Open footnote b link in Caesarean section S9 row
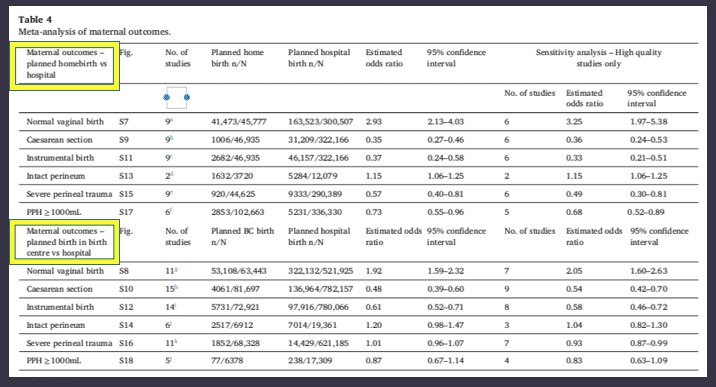 click(x=172, y=138)
